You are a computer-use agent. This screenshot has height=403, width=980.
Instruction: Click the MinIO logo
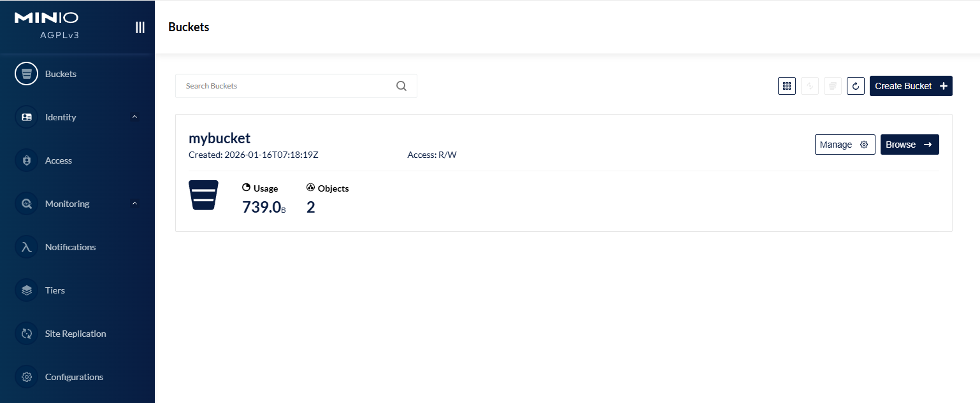pyautogui.click(x=47, y=18)
